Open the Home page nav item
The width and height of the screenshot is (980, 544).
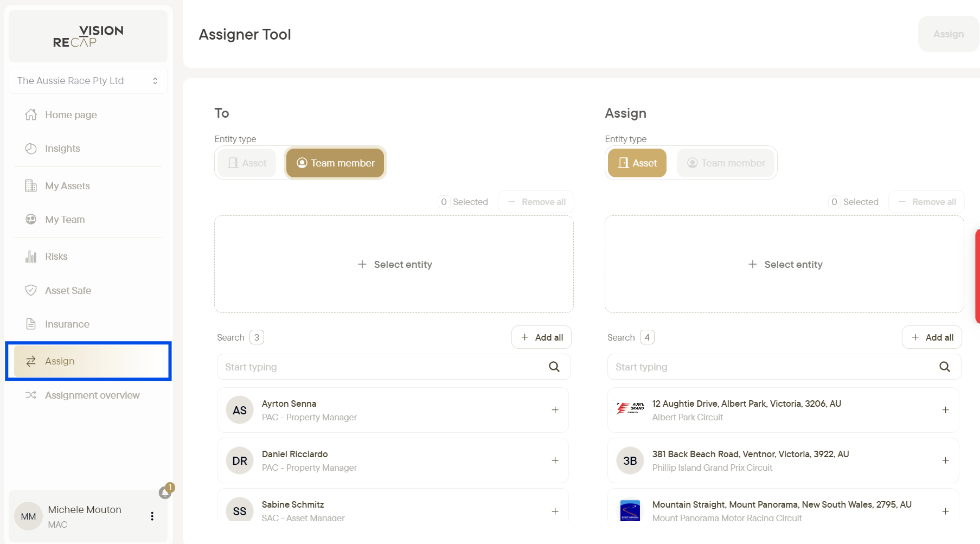88,115
